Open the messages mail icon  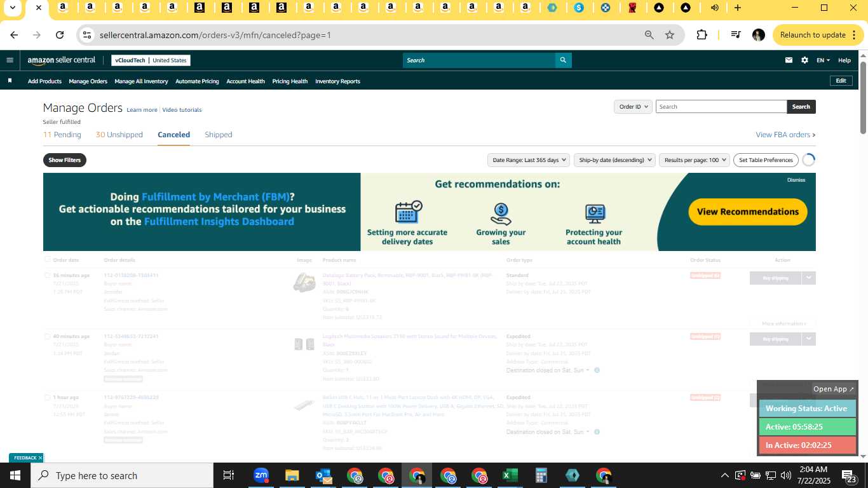789,60
